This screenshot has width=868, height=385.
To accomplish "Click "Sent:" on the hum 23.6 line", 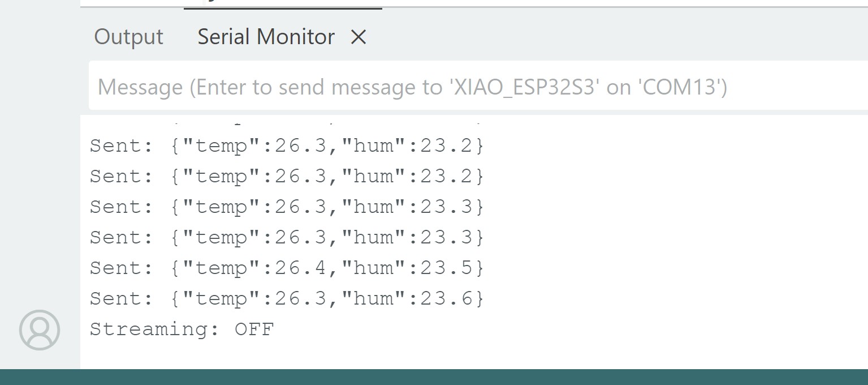I will pos(122,298).
